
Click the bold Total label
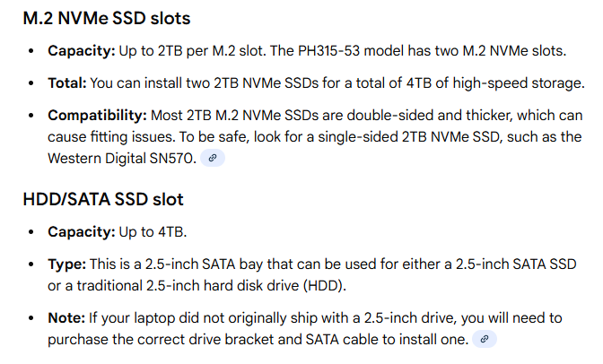tap(67, 83)
